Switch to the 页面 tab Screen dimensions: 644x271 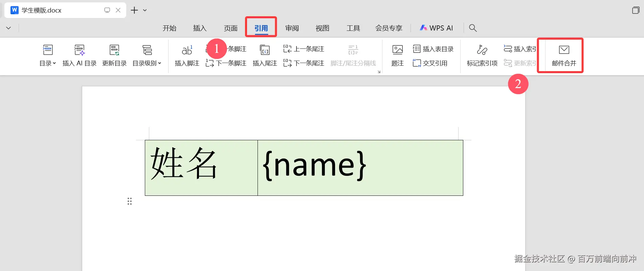point(231,28)
